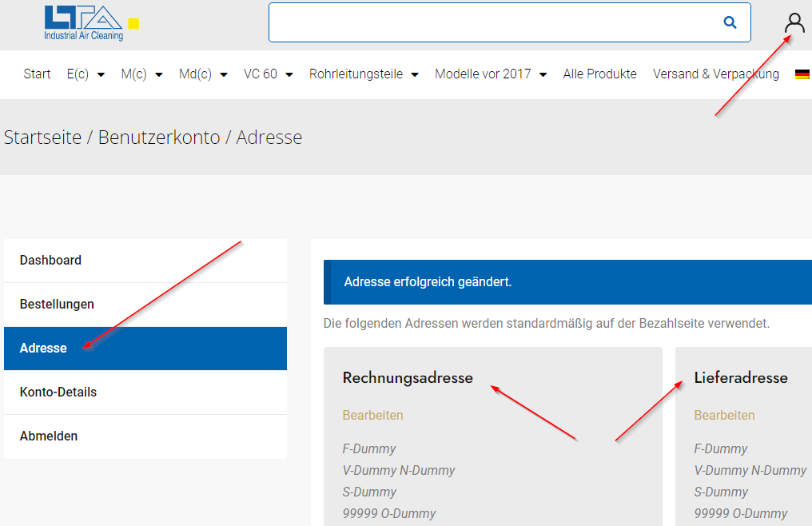
Task: Click the German flag language icon
Action: pos(802,74)
